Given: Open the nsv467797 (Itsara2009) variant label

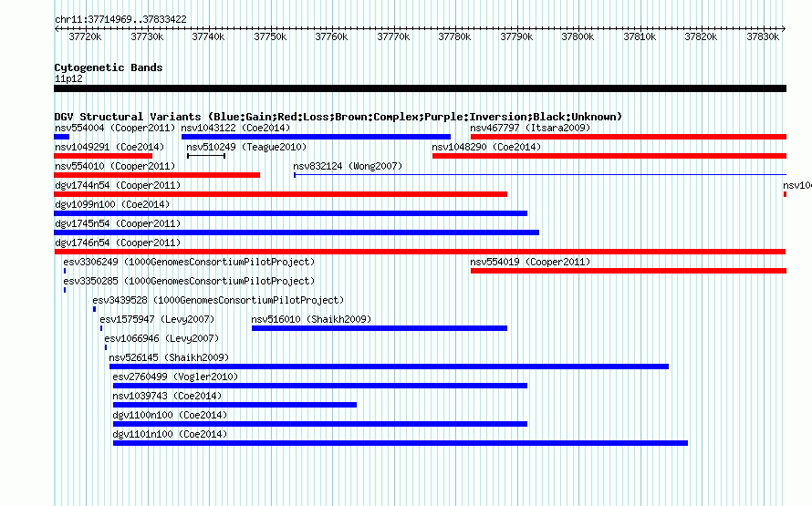Looking at the screenshot, I should pos(530,128).
